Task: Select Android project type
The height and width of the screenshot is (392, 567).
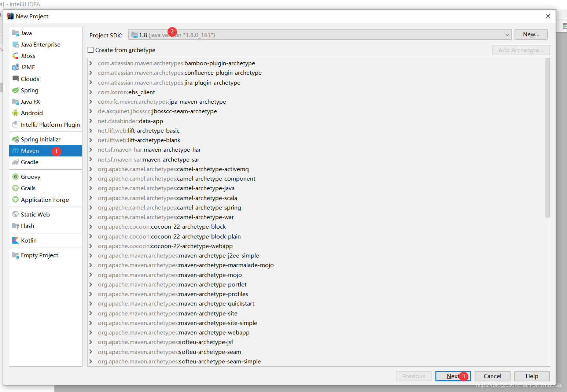Action: 45,113
